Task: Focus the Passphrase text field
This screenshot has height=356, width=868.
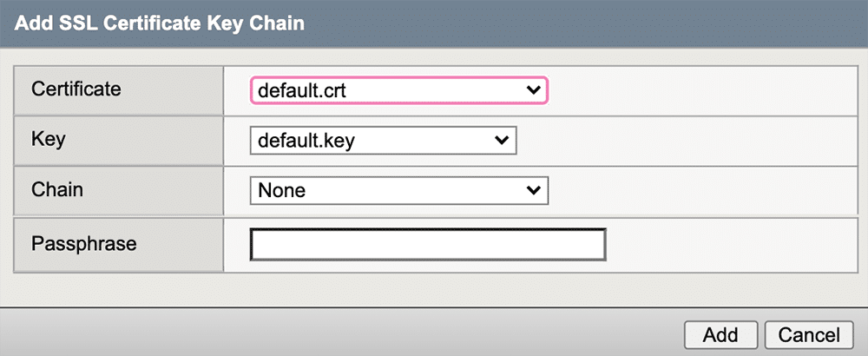Action: 427,245
